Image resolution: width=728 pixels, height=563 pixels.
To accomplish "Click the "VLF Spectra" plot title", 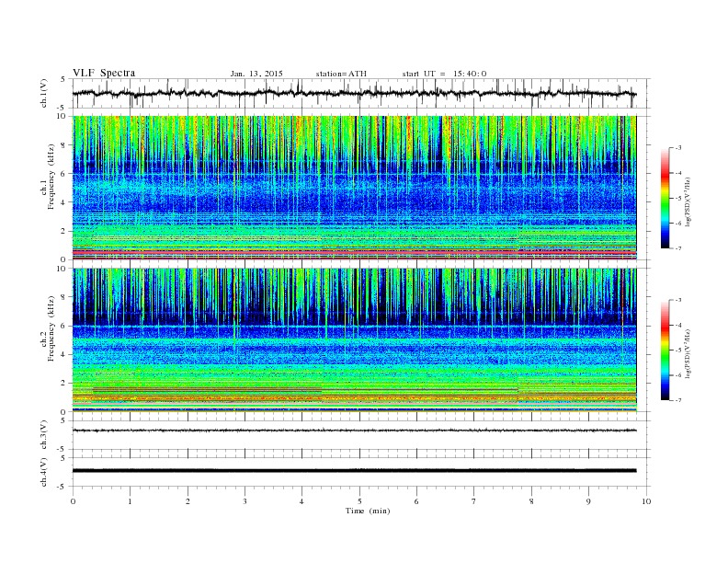I will (x=104, y=73).
